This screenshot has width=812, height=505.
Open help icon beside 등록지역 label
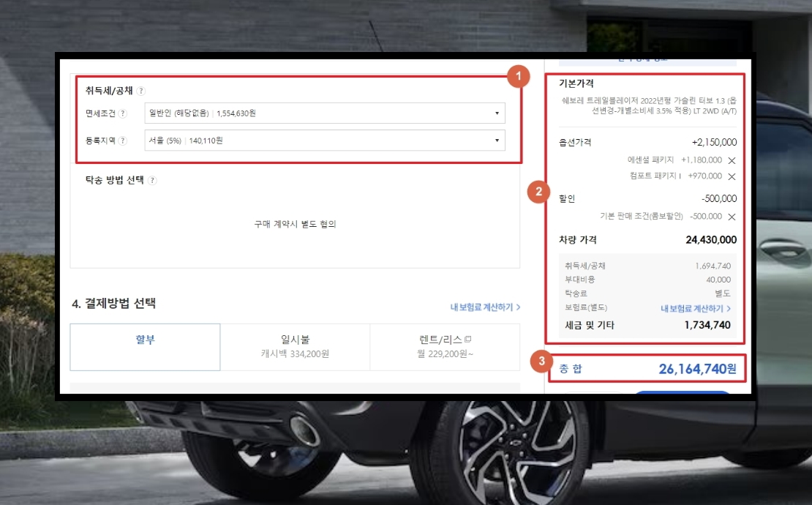pos(123,141)
